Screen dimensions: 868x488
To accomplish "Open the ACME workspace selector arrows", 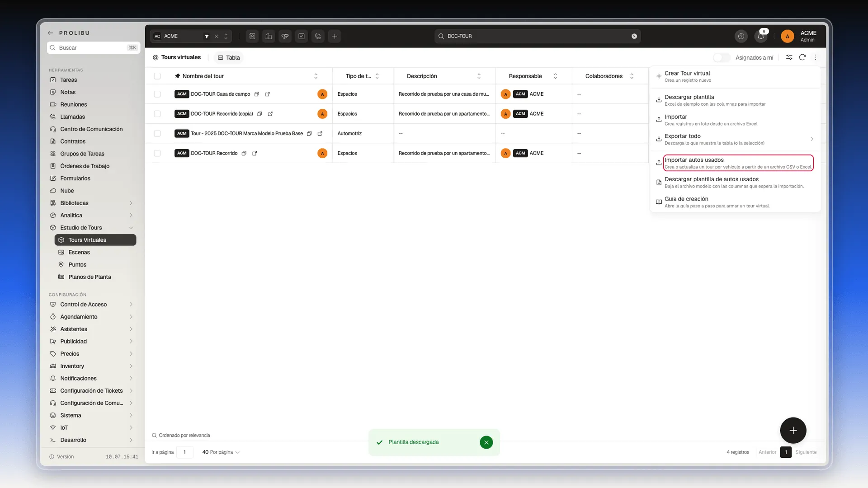I will 226,36.
